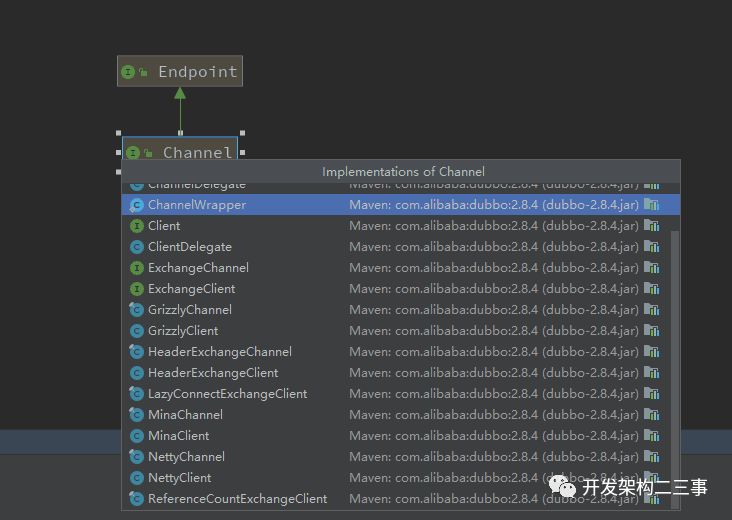Click the class icon beside ClientDelegate

pos(136,247)
